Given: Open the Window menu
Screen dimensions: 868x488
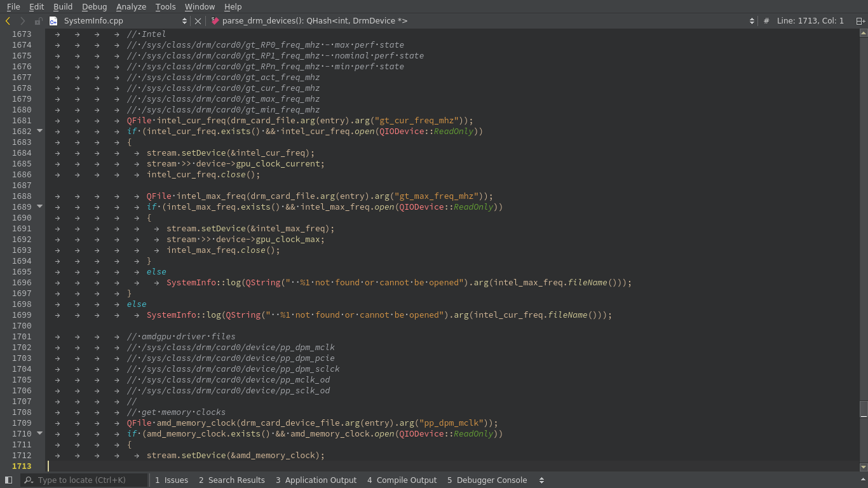Looking at the screenshot, I should tap(200, 6).
